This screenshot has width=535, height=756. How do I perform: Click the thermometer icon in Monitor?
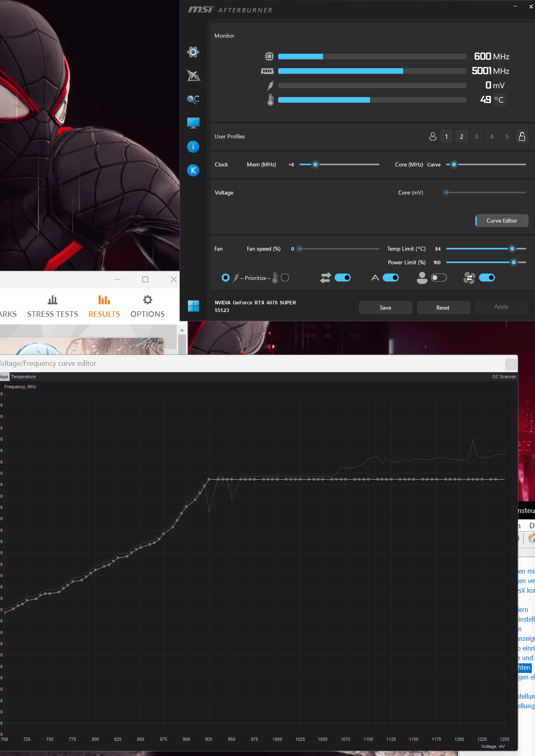[271, 99]
